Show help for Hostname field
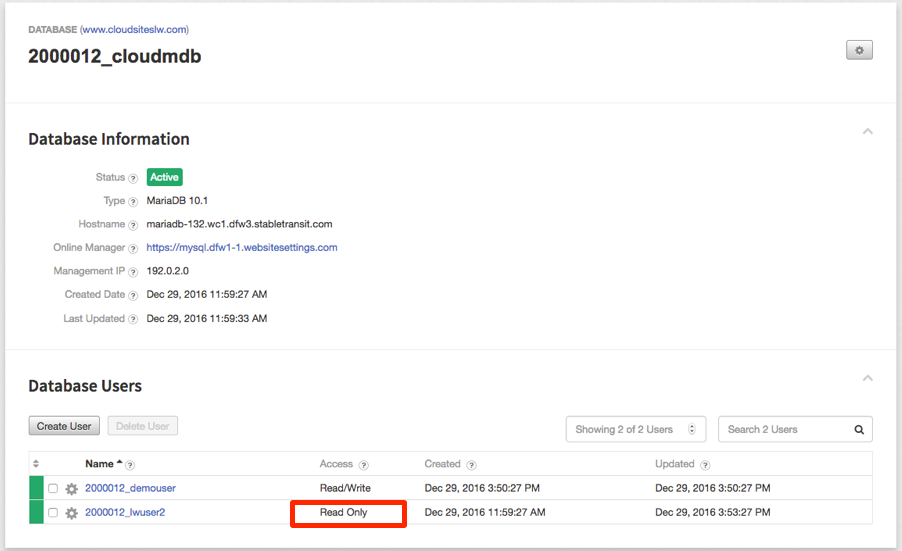 (133, 225)
